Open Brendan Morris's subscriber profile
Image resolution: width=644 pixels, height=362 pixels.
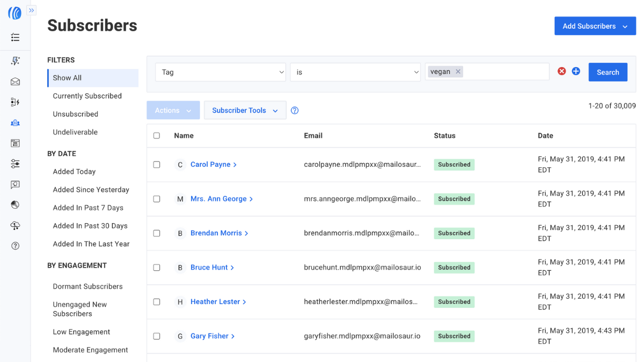click(217, 233)
